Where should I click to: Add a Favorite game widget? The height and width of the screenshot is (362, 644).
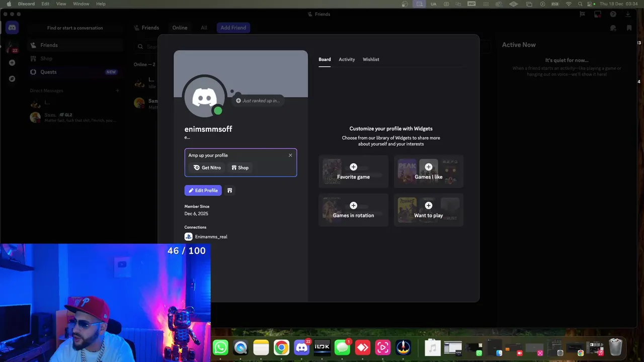pos(353,171)
